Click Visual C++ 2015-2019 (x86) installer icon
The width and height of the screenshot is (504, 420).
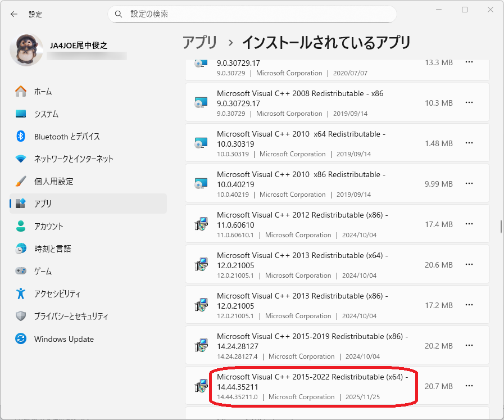click(x=201, y=346)
